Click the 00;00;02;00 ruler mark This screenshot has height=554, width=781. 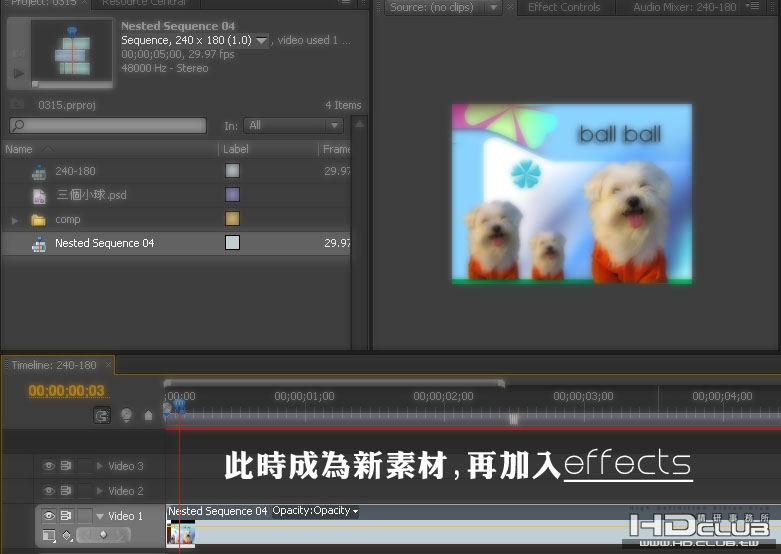(443, 397)
